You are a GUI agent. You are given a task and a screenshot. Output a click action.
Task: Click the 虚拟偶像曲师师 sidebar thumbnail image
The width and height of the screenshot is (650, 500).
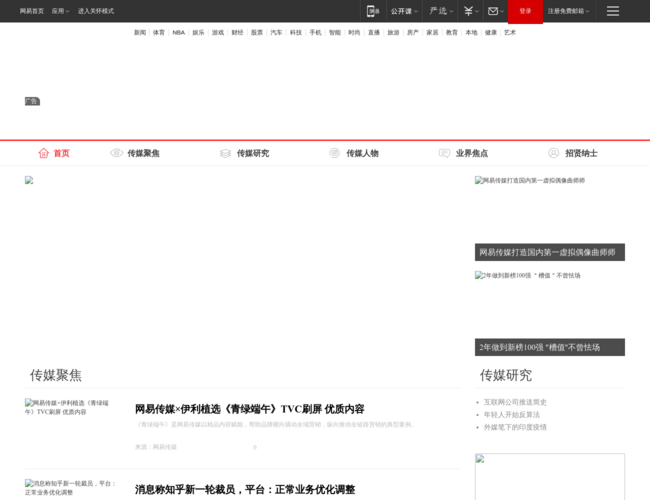[550, 210]
